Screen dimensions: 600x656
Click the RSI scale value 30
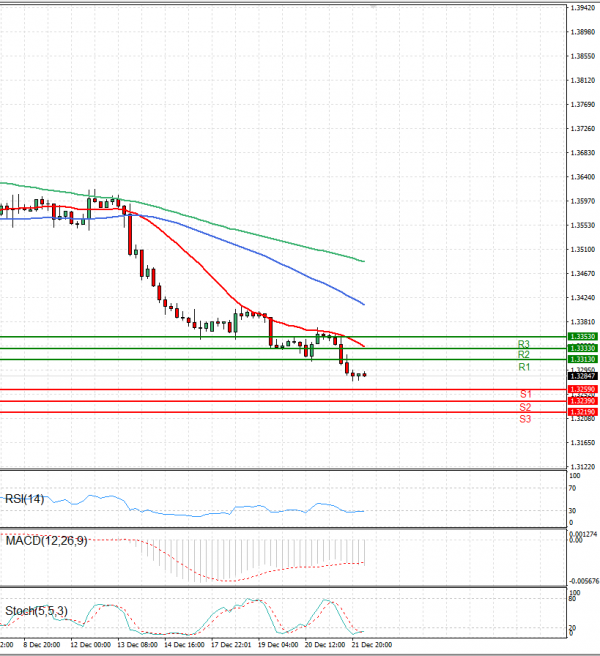pos(572,511)
